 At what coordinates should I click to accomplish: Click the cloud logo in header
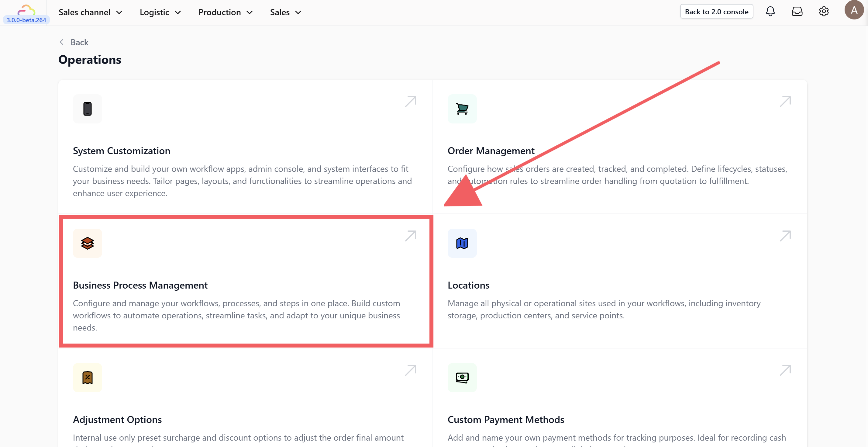(26, 10)
